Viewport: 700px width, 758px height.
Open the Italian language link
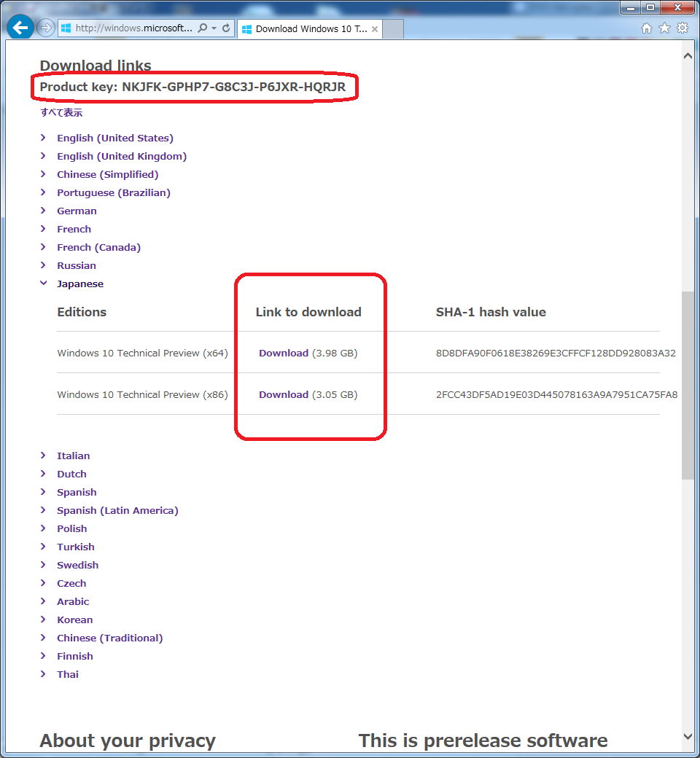click(x=73, y=456)
